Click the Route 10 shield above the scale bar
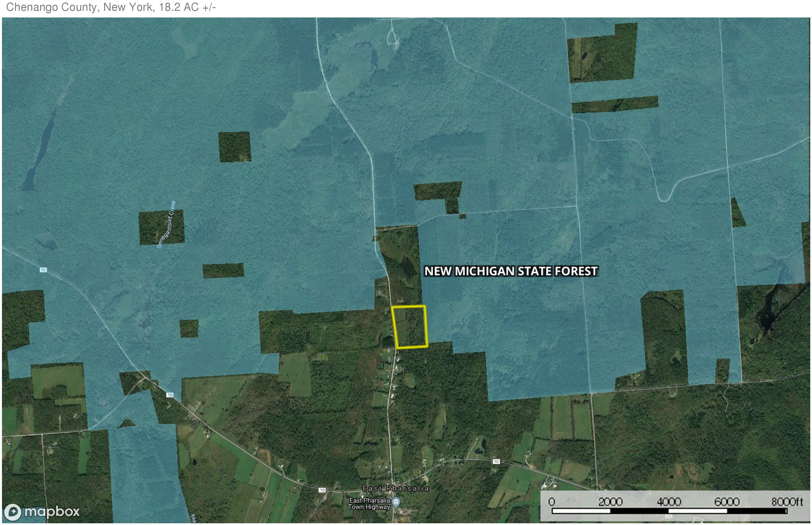Screen dimensions: 812x525 coord(496,461)
